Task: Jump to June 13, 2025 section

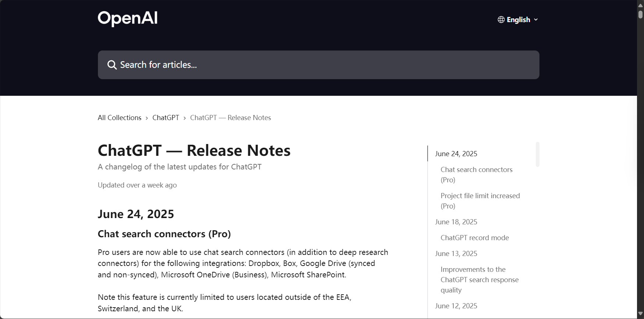Action: (x=456, y=253)
